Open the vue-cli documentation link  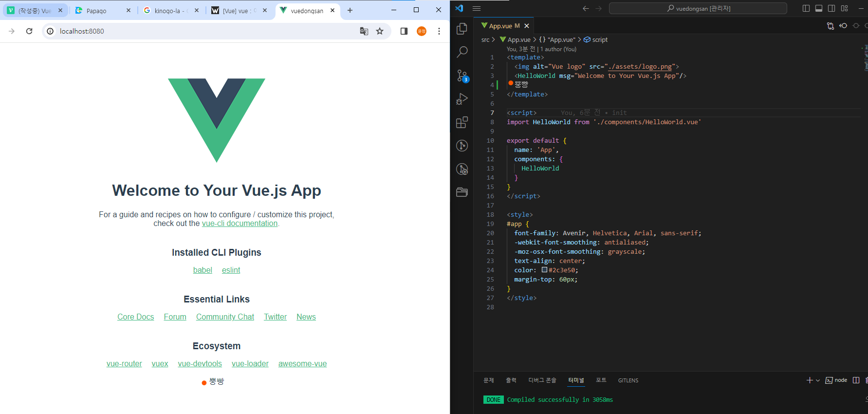tap(240, 224)
